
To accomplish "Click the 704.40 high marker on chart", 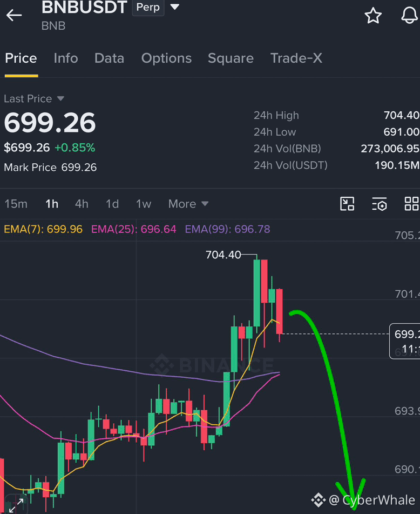I will tap(223, 255).
